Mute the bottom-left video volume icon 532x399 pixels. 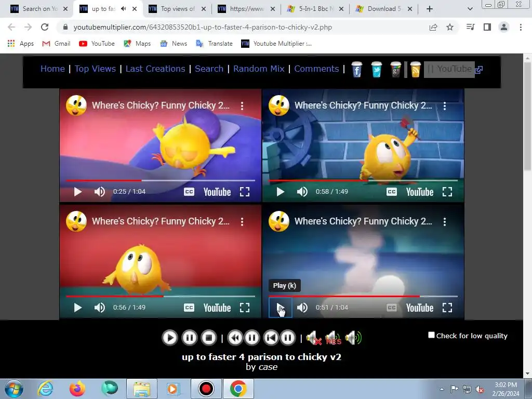99,308
